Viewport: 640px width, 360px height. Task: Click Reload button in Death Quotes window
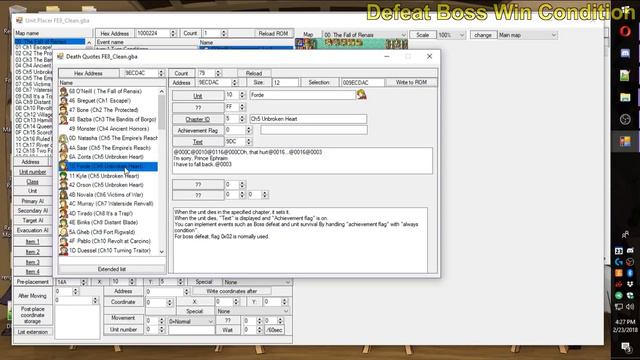coord(253,73)
